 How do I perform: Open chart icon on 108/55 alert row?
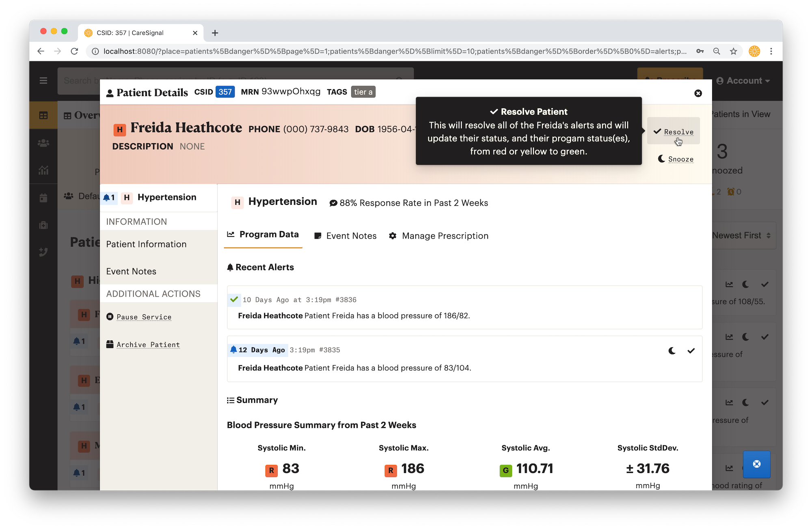[729, 284]
